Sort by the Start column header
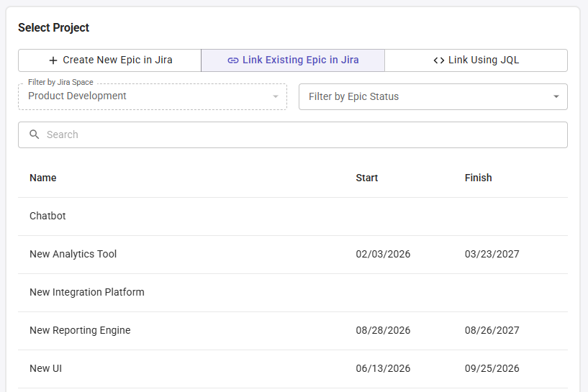The width and height of the screenshot is (588, 392). [x=367, y=178]
